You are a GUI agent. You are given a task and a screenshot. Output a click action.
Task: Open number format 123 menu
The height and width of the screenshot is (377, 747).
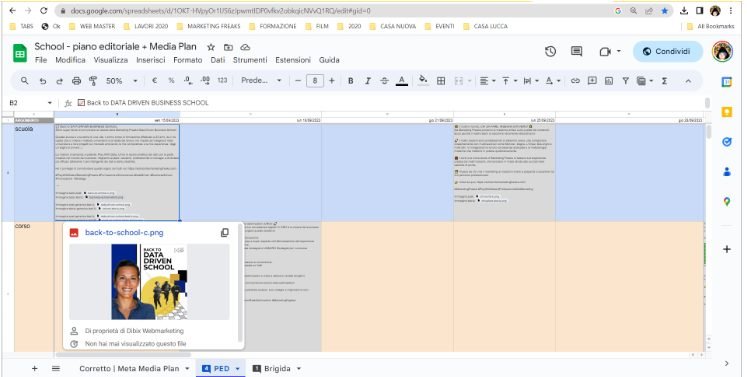point(222,81)
